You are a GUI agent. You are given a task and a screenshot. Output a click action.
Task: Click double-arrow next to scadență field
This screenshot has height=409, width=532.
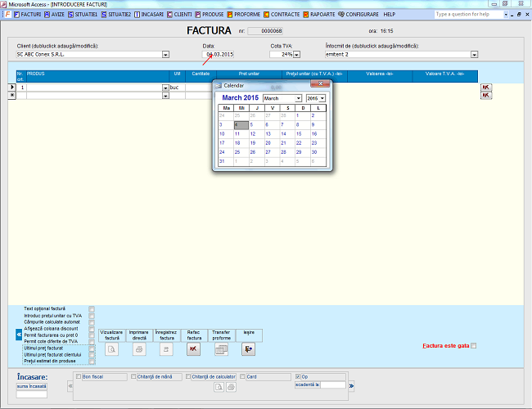tap(351, 386)
